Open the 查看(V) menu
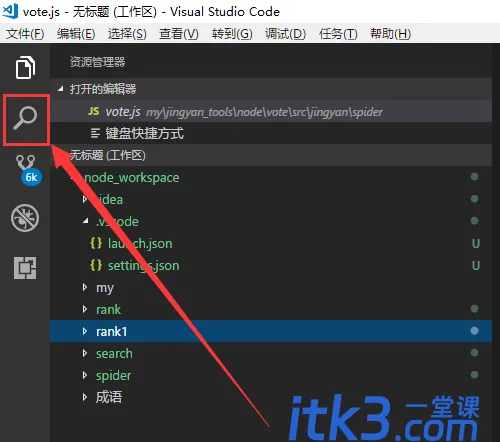 (x=179, y=34)
